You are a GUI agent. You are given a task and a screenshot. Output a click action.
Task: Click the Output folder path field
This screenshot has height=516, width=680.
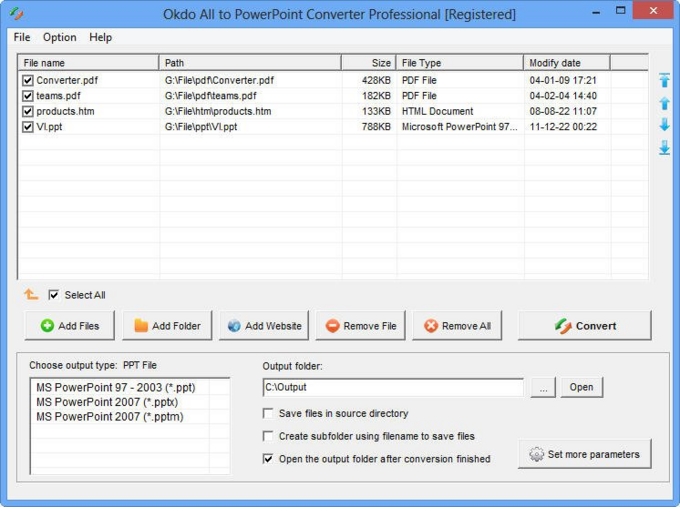393,387
